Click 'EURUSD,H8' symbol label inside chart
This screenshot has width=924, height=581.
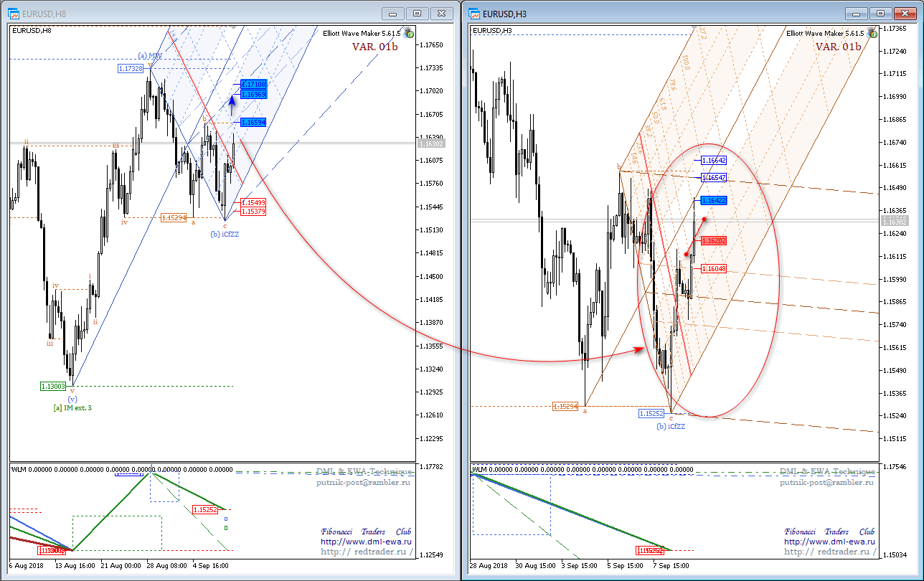(32, 30)
